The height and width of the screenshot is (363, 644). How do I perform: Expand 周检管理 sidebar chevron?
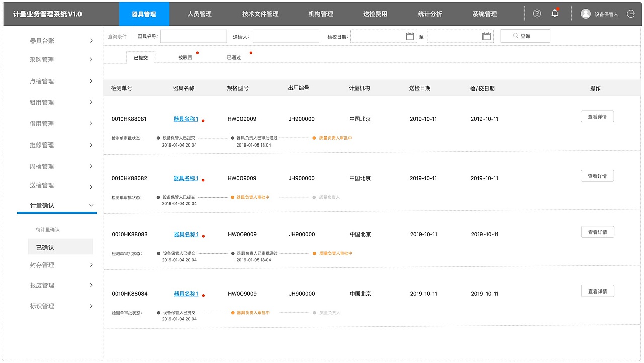pos(91,166)
